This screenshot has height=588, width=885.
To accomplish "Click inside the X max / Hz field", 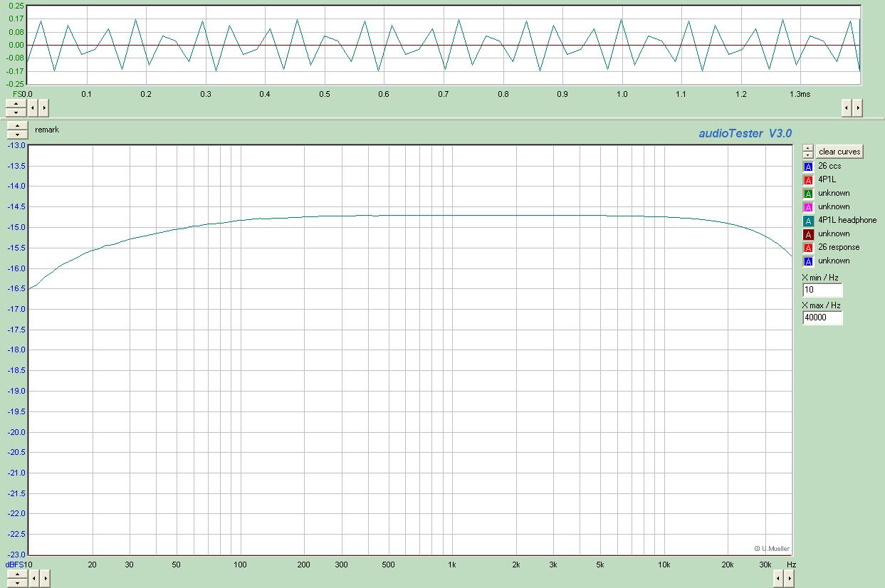I will [x=822, y=318].
